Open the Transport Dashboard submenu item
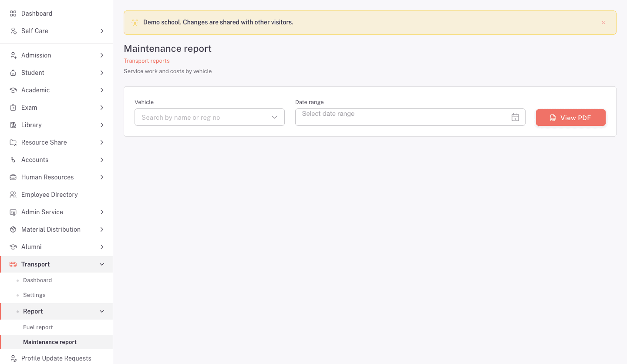This screenshot has height=364, width=627. (x=37, y=280)
